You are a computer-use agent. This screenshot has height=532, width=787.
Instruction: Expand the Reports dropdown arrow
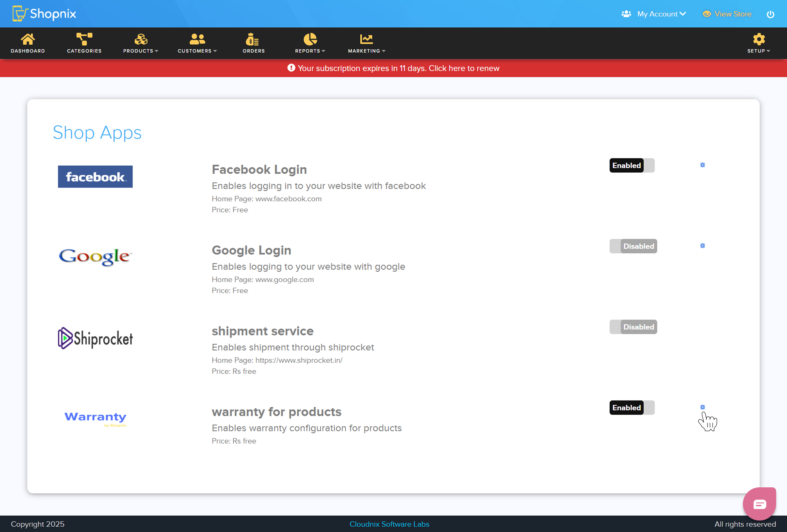pyautogui.click(x=323, y=51)
